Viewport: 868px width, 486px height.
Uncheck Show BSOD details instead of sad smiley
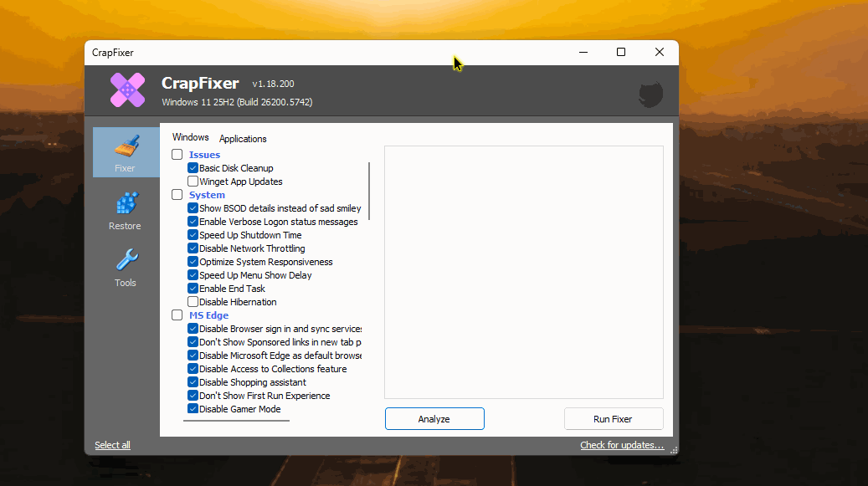193,208
